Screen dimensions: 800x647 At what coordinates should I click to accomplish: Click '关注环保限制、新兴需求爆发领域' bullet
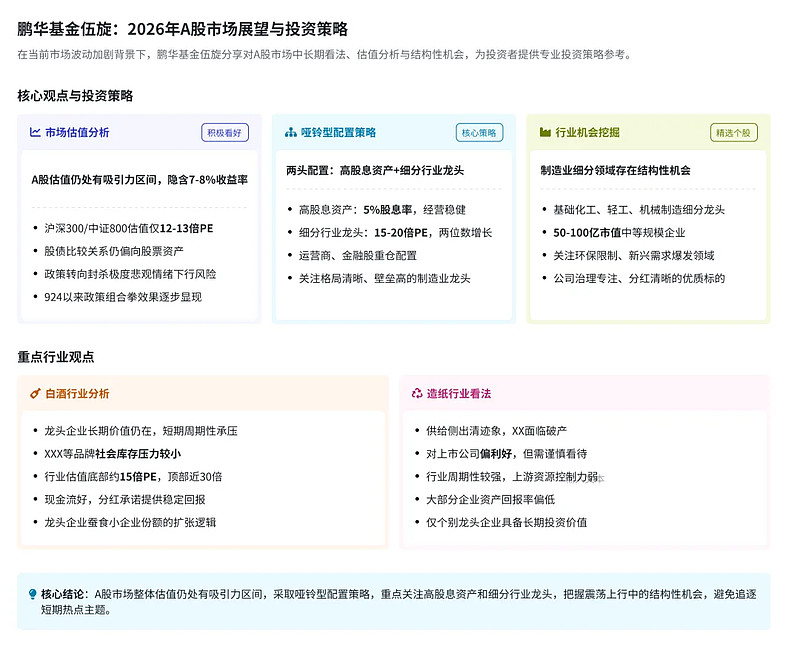(634, 256)
